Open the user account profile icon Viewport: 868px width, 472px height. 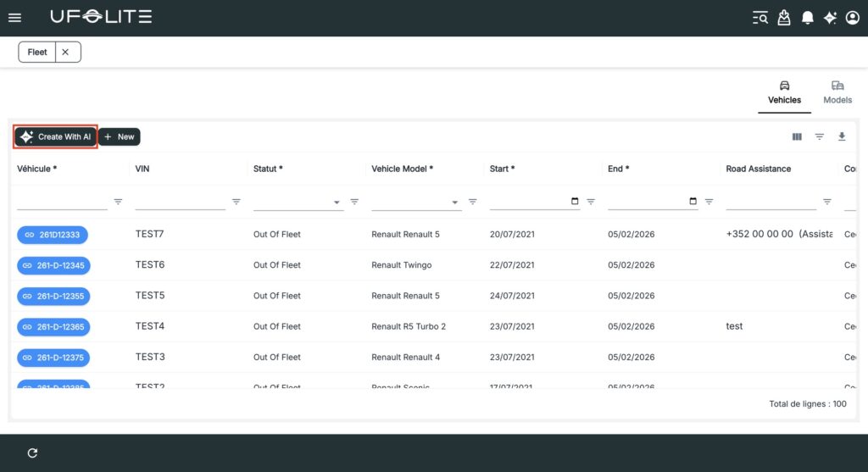(x=853, y=18)
